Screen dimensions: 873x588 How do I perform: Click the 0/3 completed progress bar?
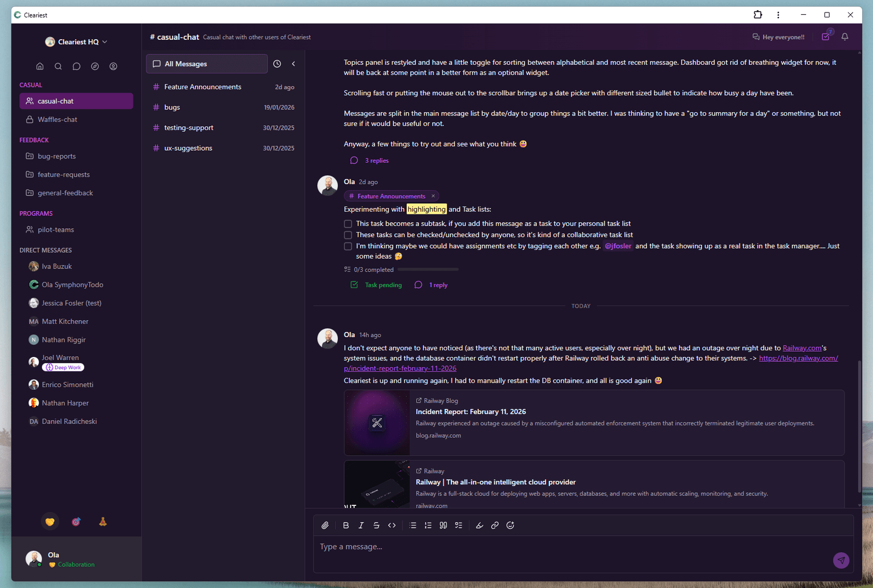428,269
